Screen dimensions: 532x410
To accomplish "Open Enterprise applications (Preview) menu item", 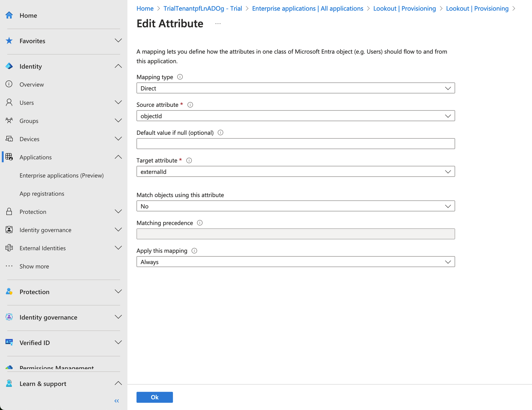I will (x=61, y=175).
